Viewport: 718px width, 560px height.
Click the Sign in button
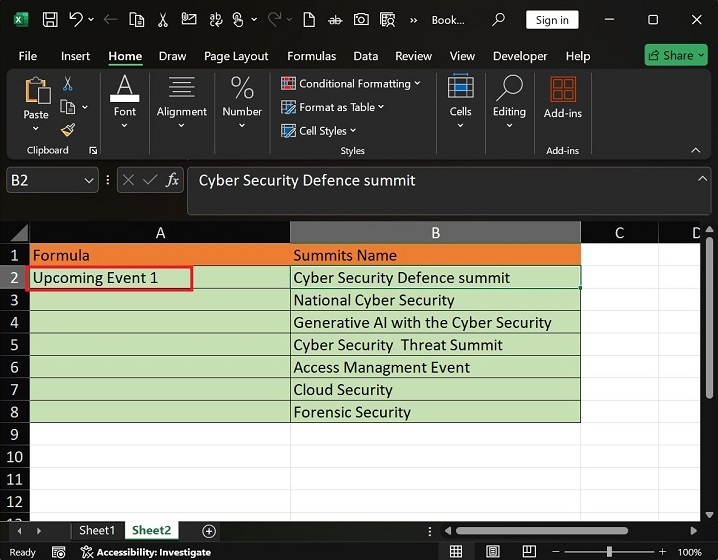click(x=552, y=19)
